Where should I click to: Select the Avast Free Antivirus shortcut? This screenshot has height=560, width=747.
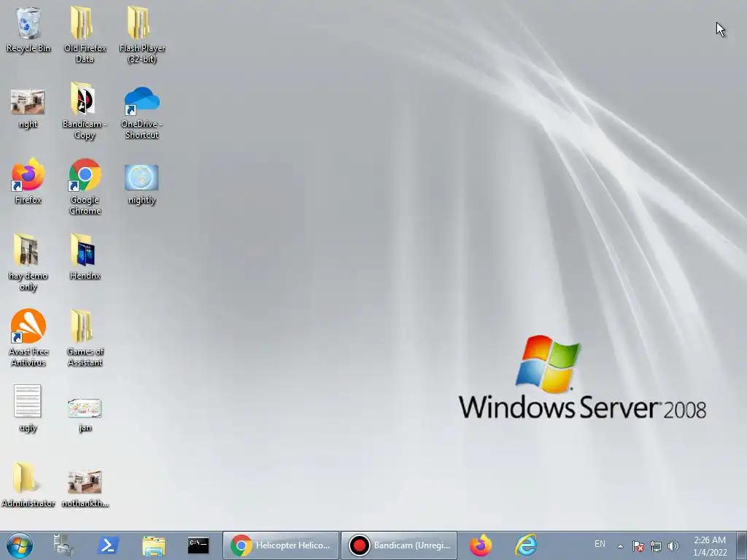[28, 338]
